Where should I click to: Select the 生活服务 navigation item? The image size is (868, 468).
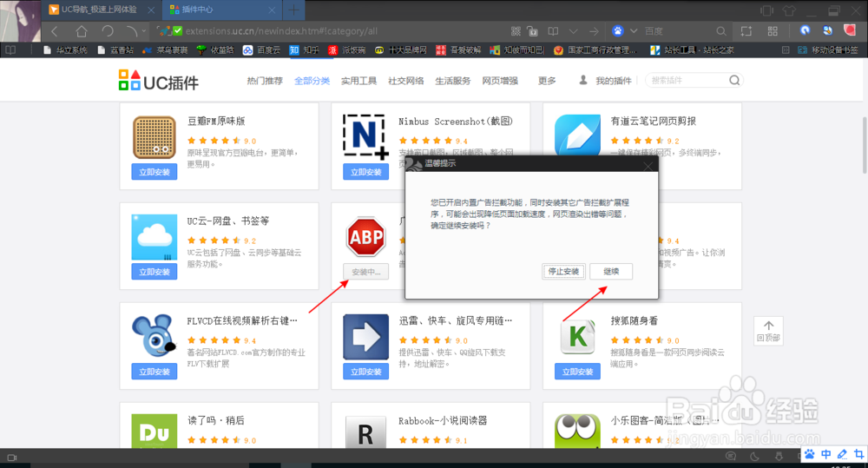pos(453,81)
